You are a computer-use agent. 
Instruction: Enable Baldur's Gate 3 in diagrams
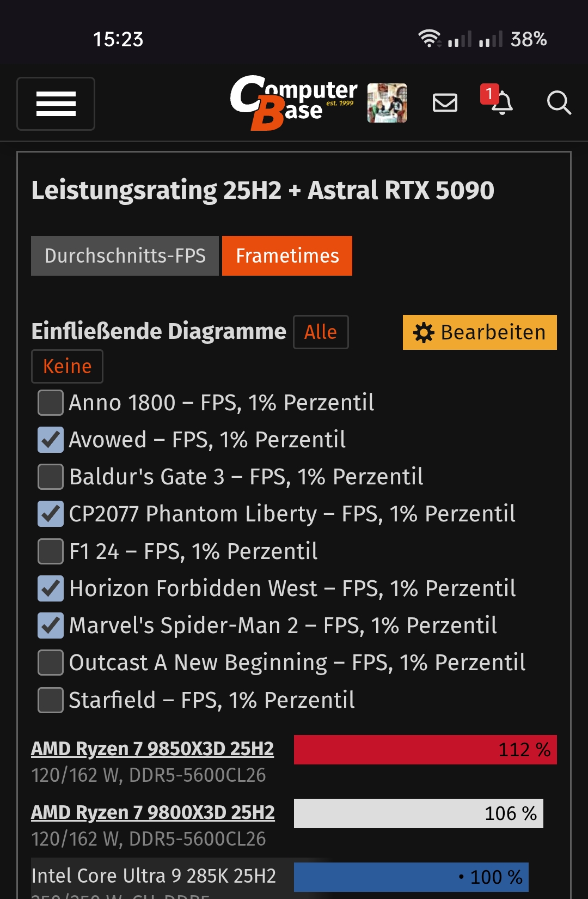50,476
